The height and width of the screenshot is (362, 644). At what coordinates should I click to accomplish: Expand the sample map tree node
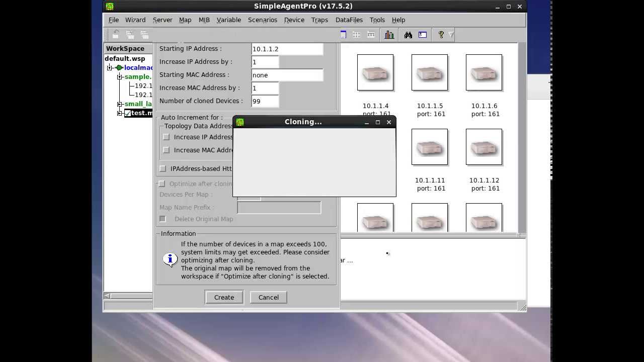click(120, 77)
